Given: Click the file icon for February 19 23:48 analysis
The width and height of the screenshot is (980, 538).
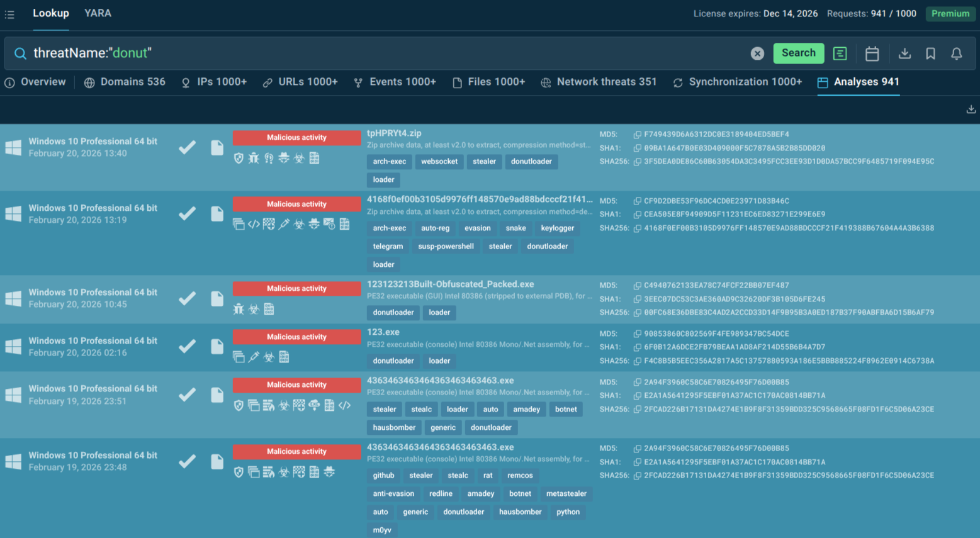Looking at the screenshot, I should click(x=217, y=461).
